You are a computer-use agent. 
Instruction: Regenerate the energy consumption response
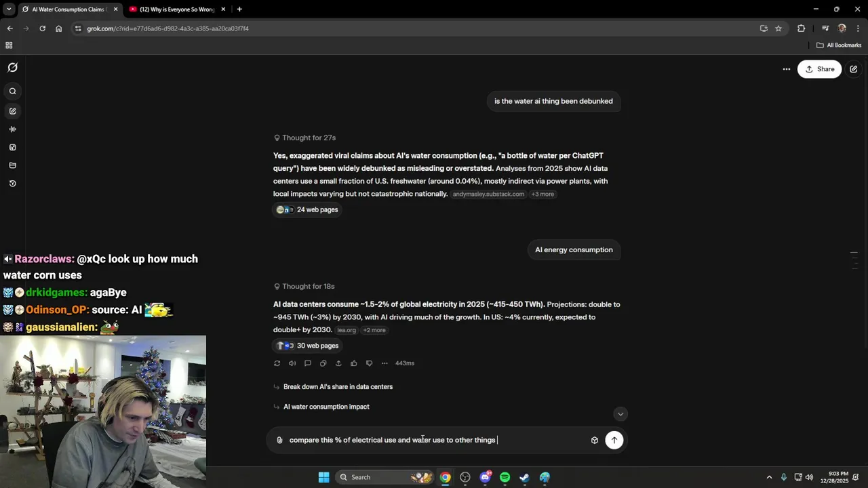click(277, 363)
